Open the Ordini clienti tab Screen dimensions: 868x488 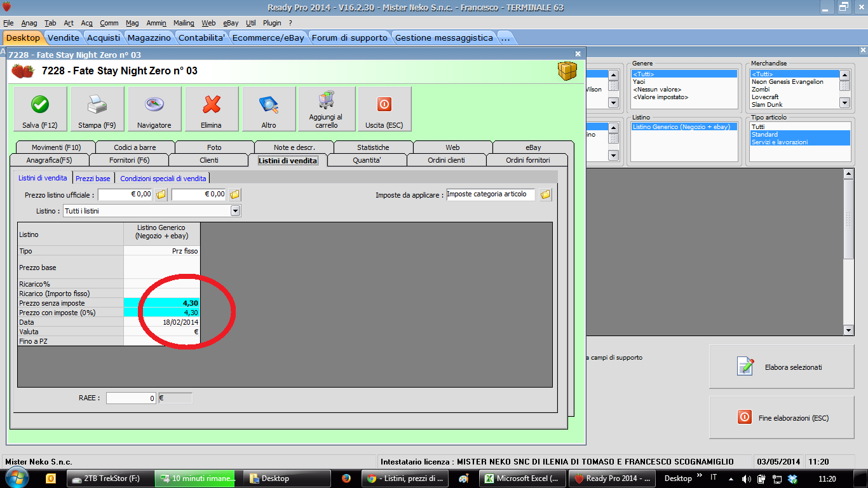click(447, 160)
